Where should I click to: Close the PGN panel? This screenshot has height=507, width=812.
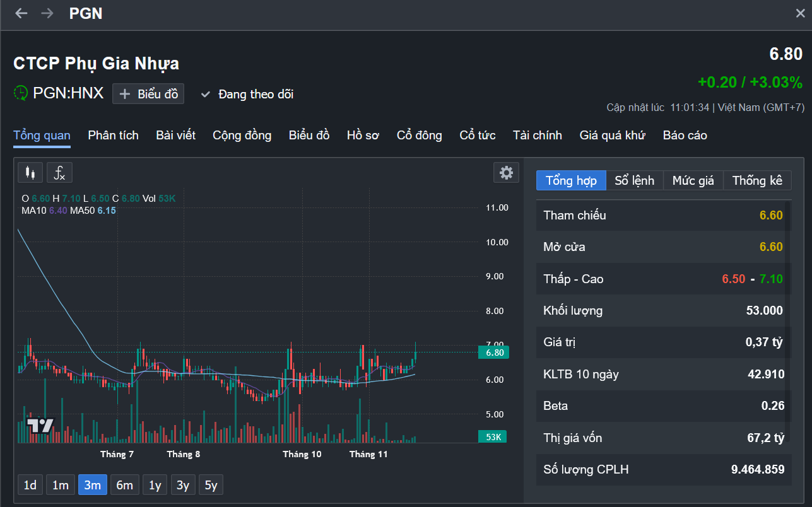pyautogui.click(x=800, y=13)
